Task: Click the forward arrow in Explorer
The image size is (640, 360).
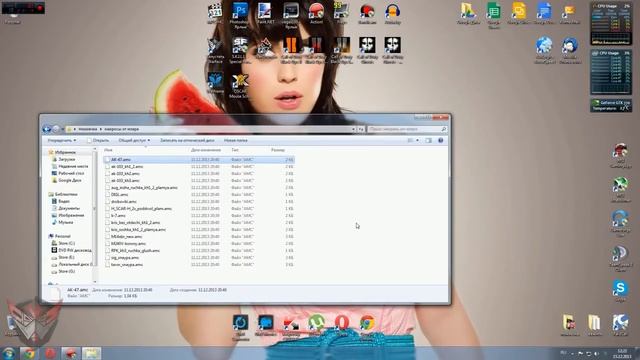Action: [x=56, y=129]
